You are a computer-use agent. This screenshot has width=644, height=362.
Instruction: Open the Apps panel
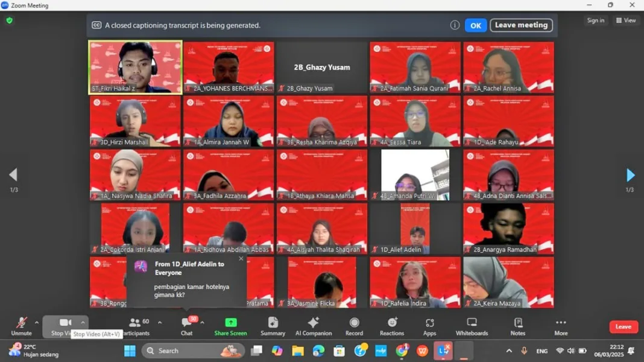coord(429,326)
